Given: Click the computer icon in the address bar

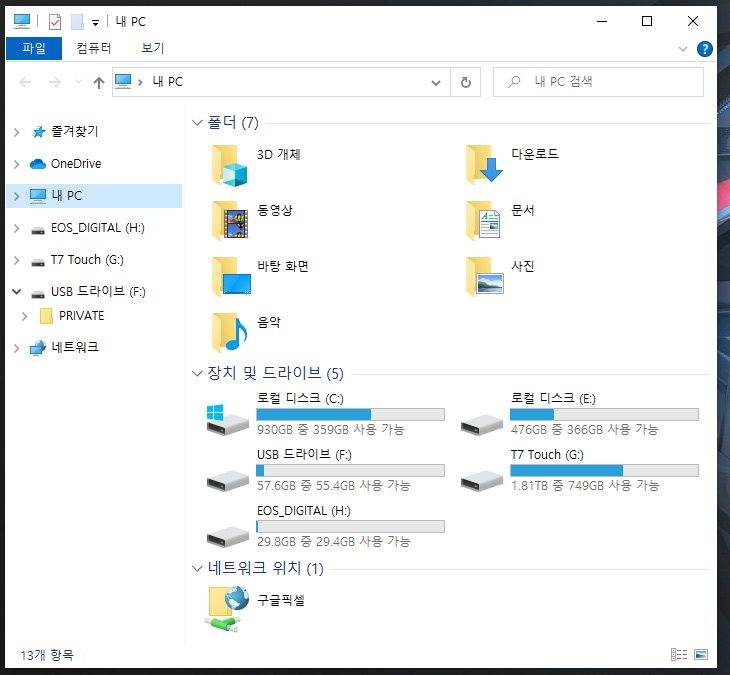Looking at the screenshot, I should (123, 81).
